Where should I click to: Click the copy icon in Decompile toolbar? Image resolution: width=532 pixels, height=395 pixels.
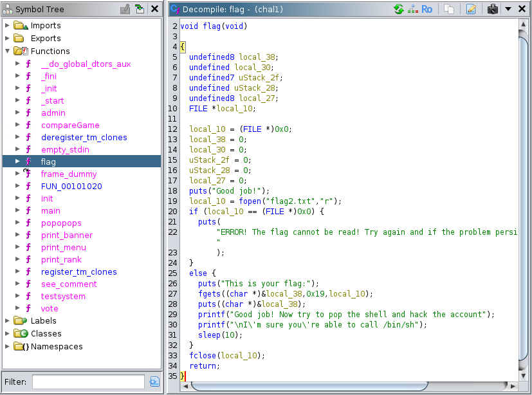click(x=448, y=9)
